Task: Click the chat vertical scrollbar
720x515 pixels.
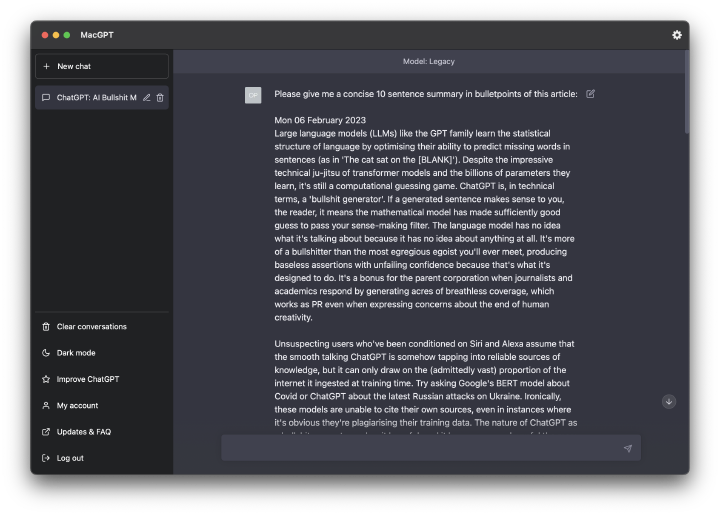Action: tap(686, 92)
